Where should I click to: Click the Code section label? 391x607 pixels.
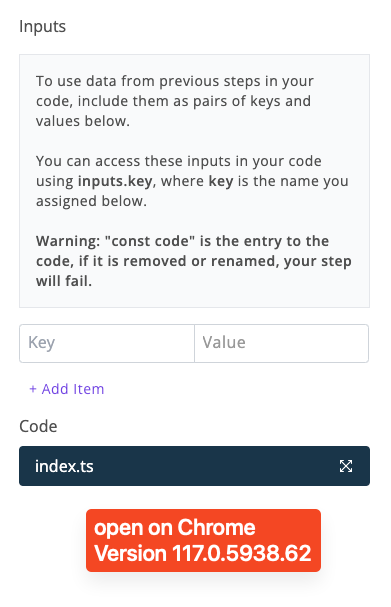coord(38,426)
